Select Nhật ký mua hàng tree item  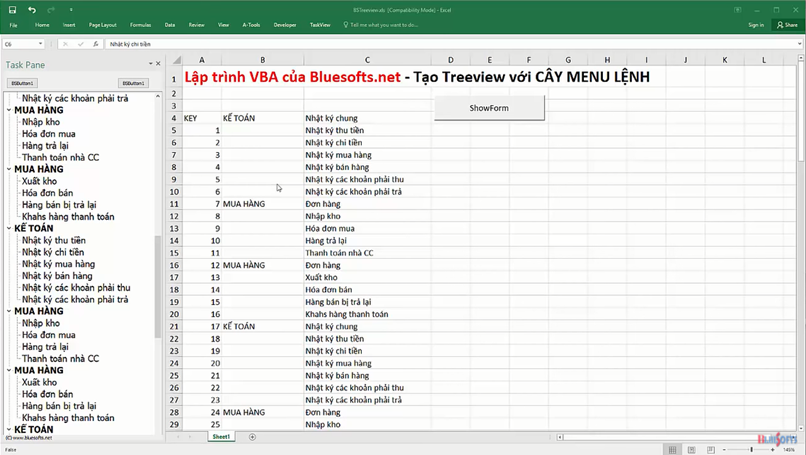(58, 264)
